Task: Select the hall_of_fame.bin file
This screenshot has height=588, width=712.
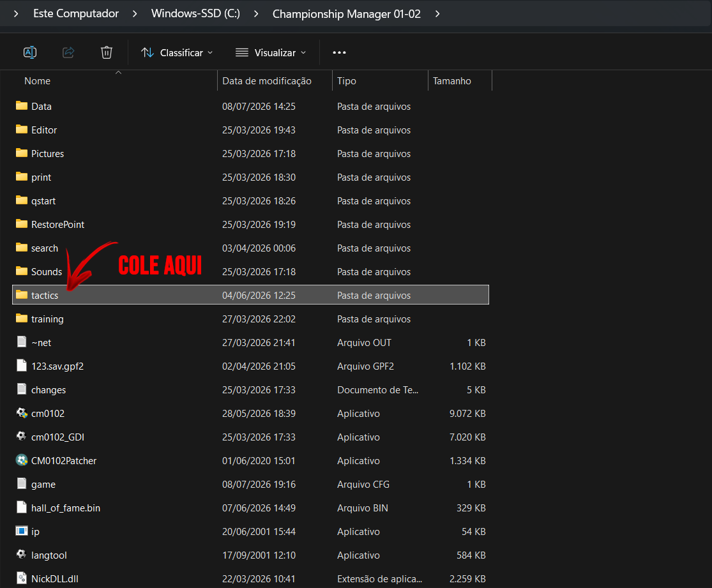Action: pyautogui.click(x=251, y=508)
